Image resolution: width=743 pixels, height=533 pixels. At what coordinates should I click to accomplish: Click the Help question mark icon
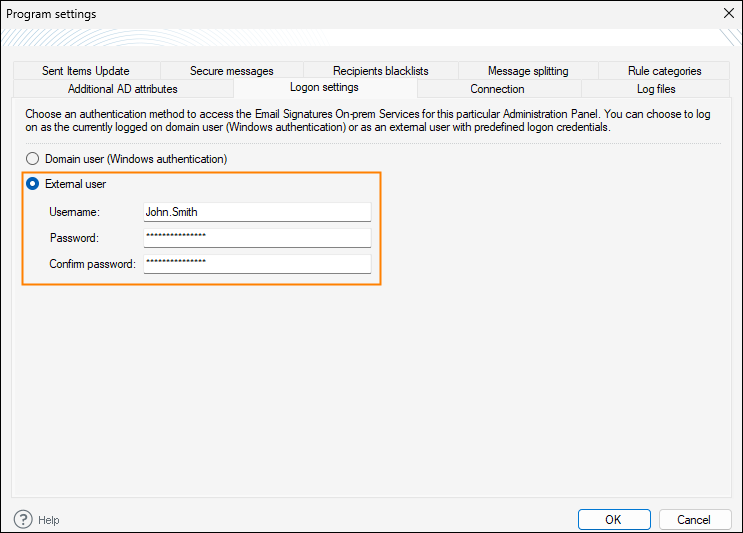click(23, 519)
